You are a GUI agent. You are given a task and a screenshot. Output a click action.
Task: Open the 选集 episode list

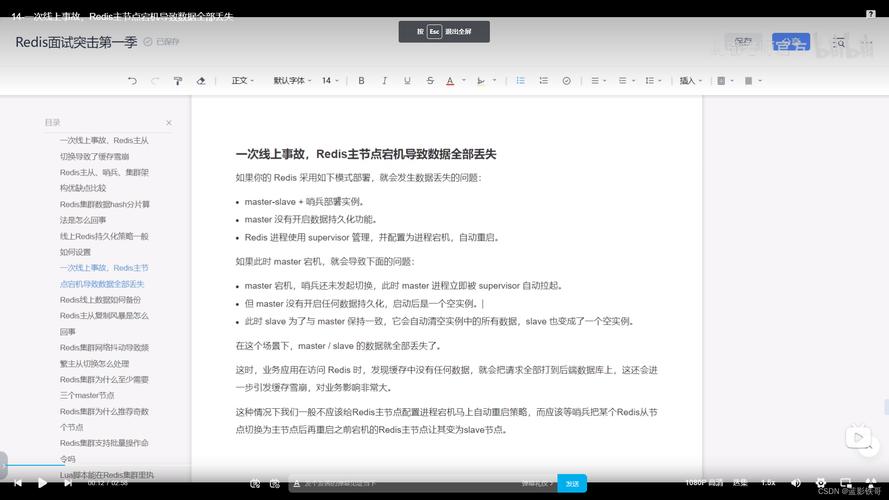pos(740,483)
